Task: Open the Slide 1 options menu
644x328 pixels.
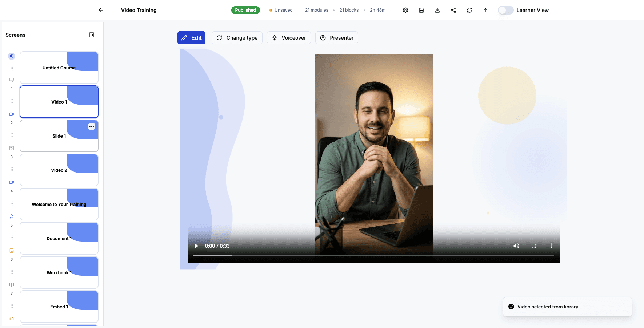Action: pyautogui.click(x=91, y=126)
